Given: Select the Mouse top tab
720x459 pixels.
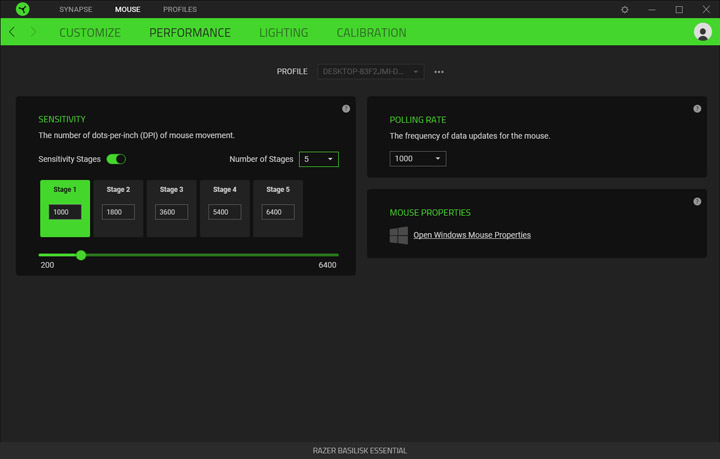Looking at the screenshot, I should pyautogui.click(x=128, y=9).
